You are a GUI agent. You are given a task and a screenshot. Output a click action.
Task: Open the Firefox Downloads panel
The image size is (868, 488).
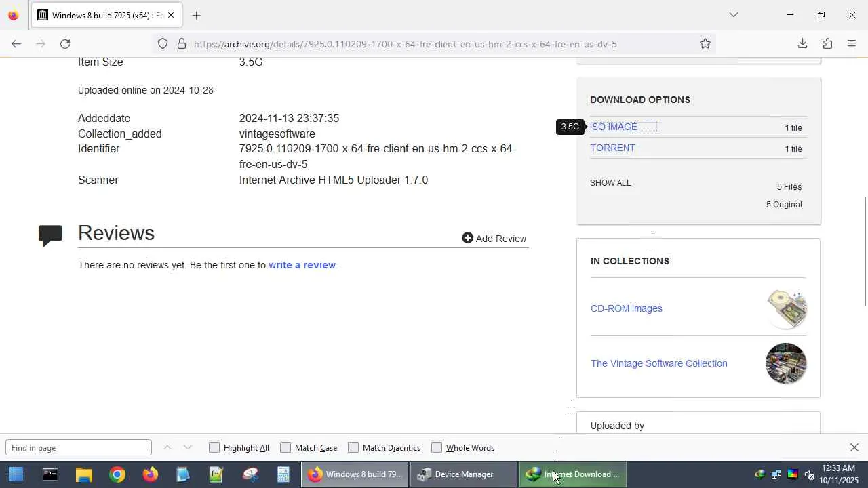click(802, 44)
